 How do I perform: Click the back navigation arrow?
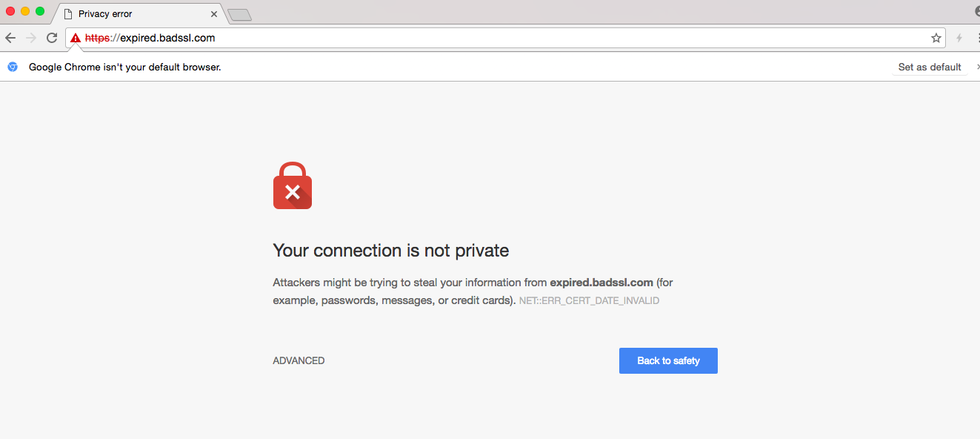(10, 38)
